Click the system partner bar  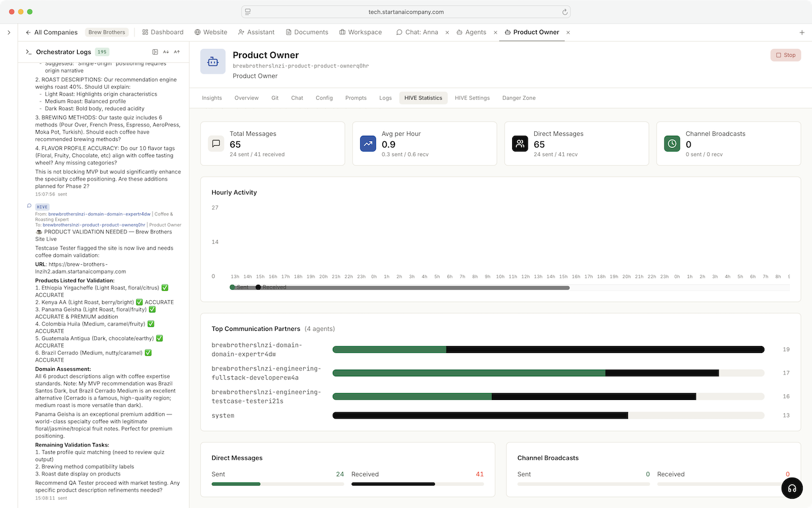548,416
